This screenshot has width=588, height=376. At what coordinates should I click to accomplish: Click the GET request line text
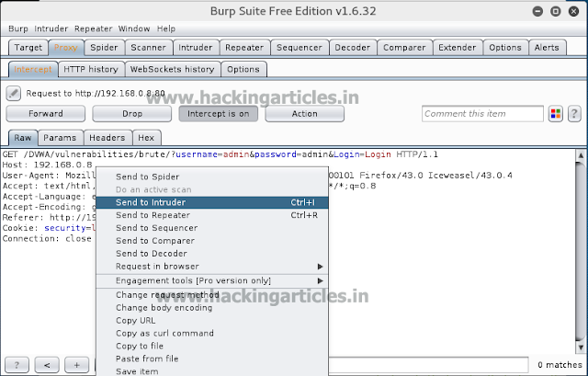click(x=220, y=154)
